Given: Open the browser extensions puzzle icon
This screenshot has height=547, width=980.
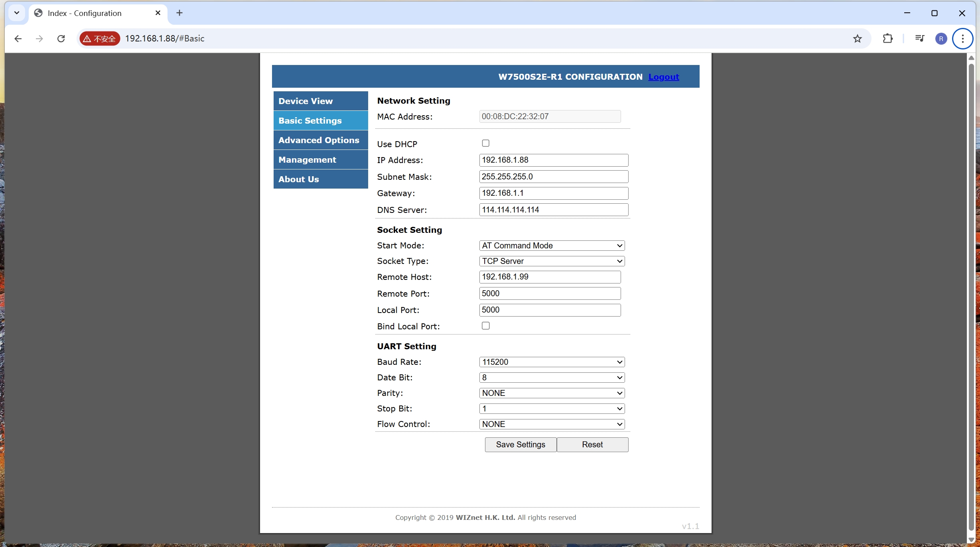Looking at the screenshot, I should [x=887, y=39].
